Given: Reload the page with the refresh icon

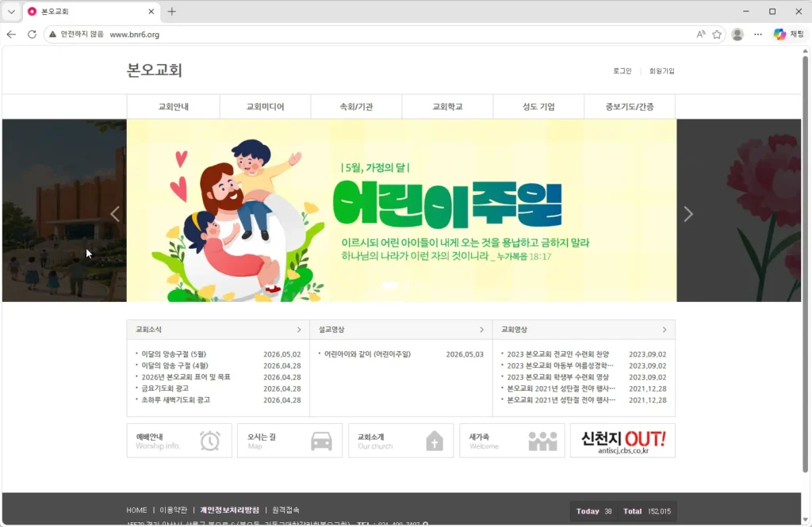Looking at the screenshot, I should (32, 34).
